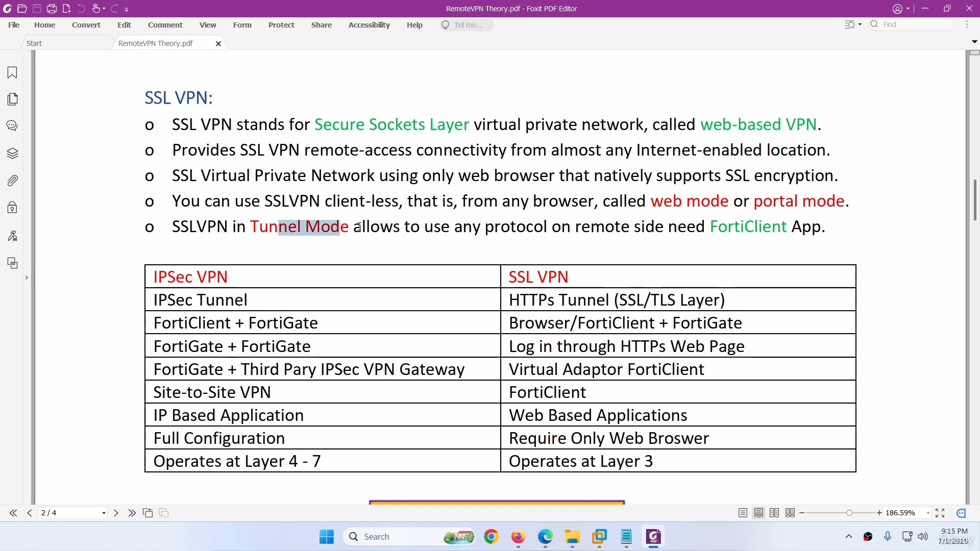Open the Comments panel

pyautogui.click(x=12, y=126)
